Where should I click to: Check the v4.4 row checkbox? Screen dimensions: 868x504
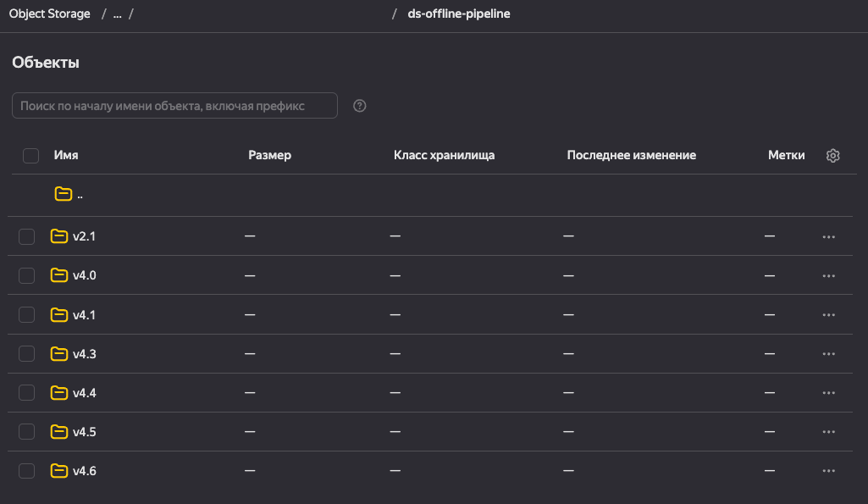pyautogui.click(x=26, y=393)
